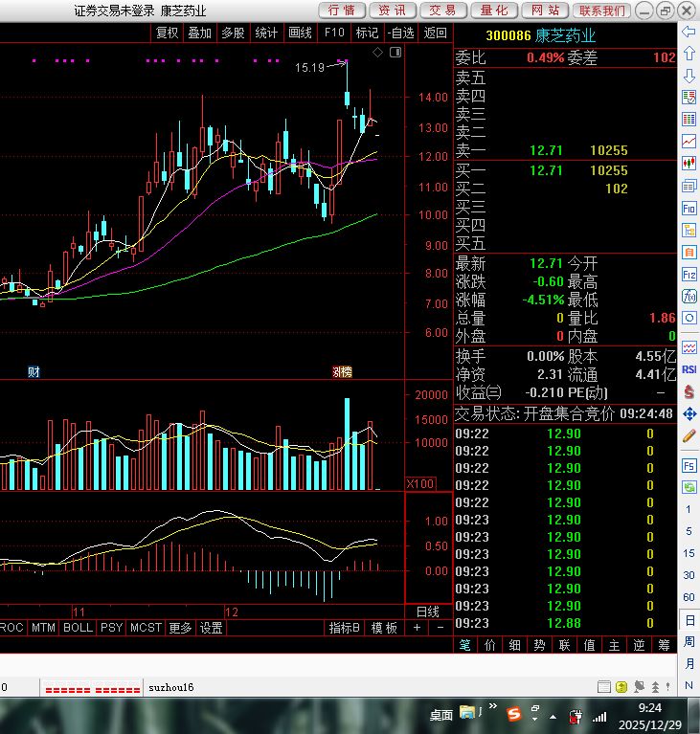700x734 pixels.
Task: Click the 画线 draw line button
Action: pyautogui.click(x=300, y=33)
